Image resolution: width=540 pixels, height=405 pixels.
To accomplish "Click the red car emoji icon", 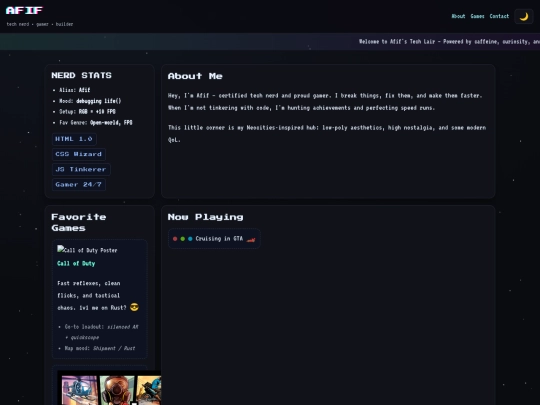I will tap(251, 239).
